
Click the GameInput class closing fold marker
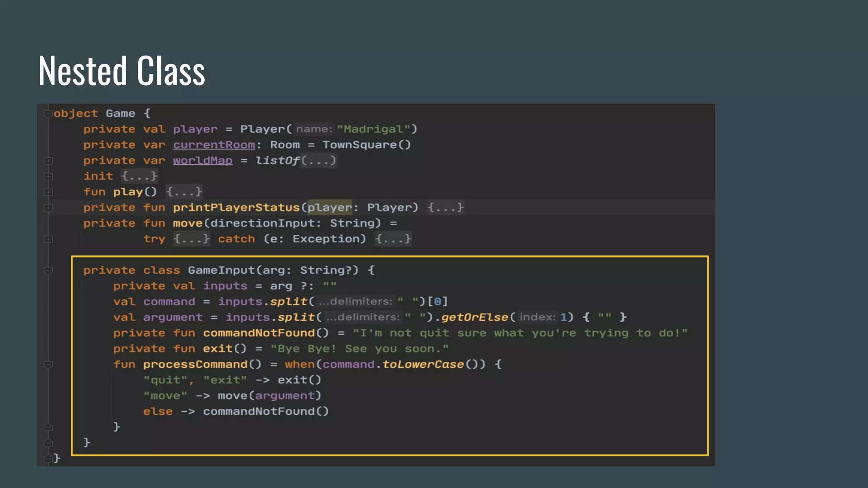48,443
